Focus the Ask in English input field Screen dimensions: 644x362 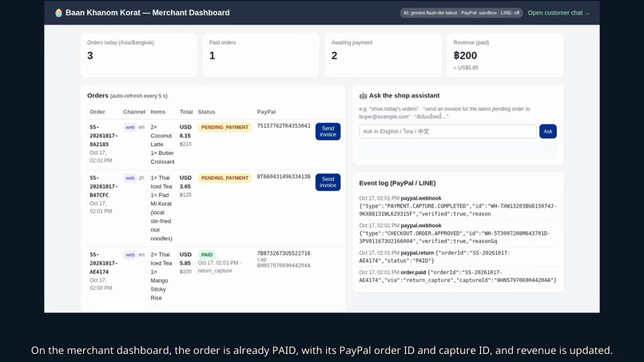click(447, 132)
